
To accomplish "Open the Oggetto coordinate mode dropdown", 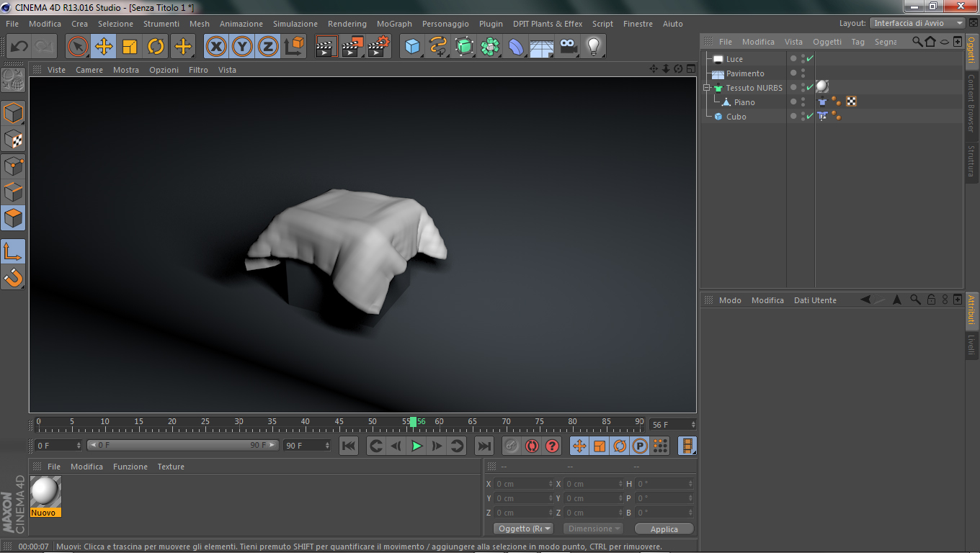I will [x=523, y=529].
